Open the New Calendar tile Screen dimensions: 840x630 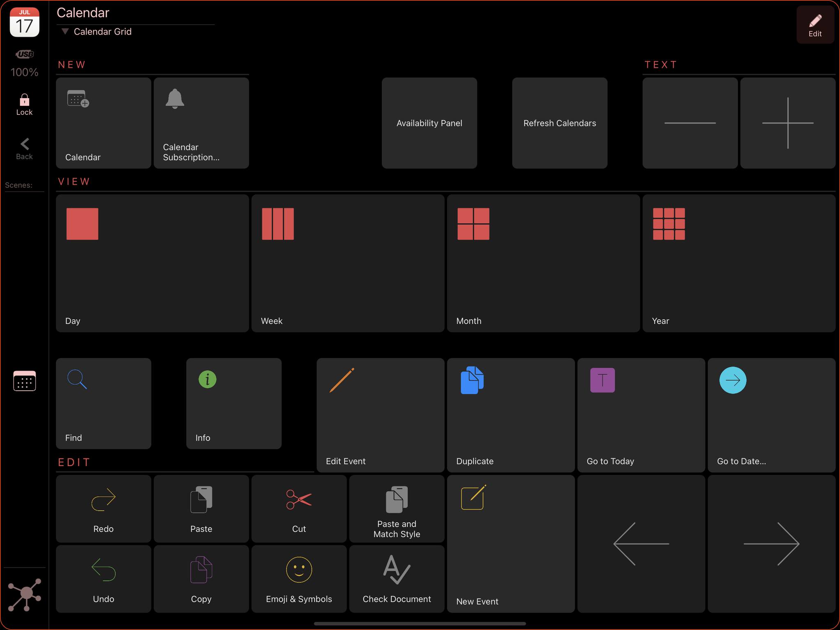pyautogui.click(x=103, y=123)
